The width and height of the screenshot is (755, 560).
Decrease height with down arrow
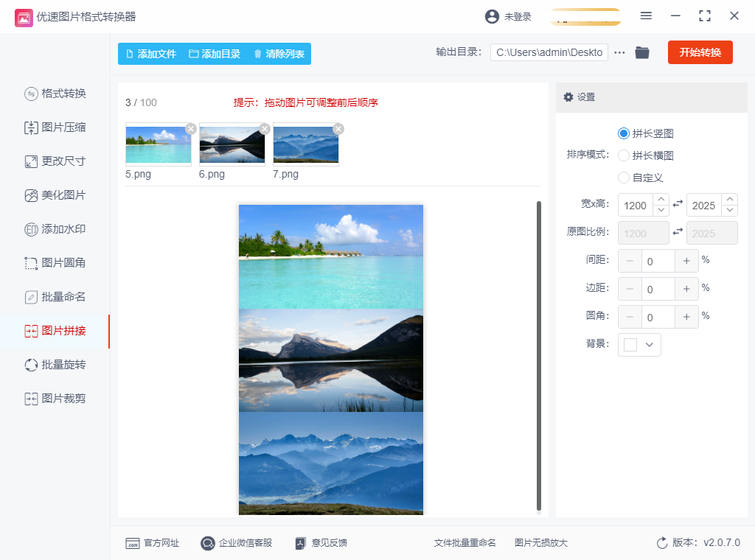pyautogui.click(x=730, y=211)
